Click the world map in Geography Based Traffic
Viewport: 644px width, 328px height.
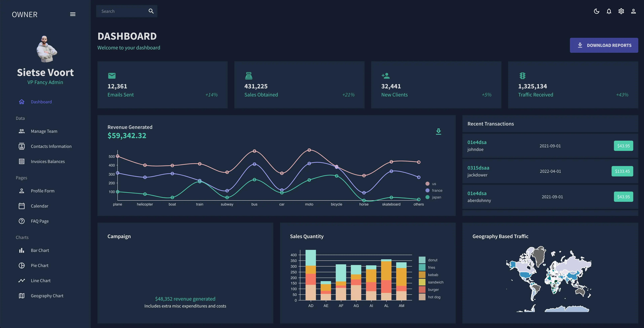(549, 279)
